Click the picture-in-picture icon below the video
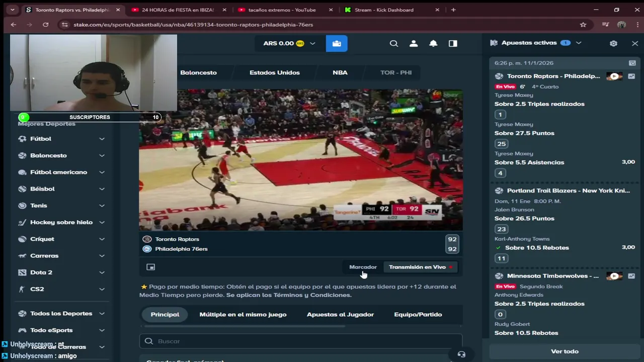This screenshot has width=644, height=362. coord(150,267)
